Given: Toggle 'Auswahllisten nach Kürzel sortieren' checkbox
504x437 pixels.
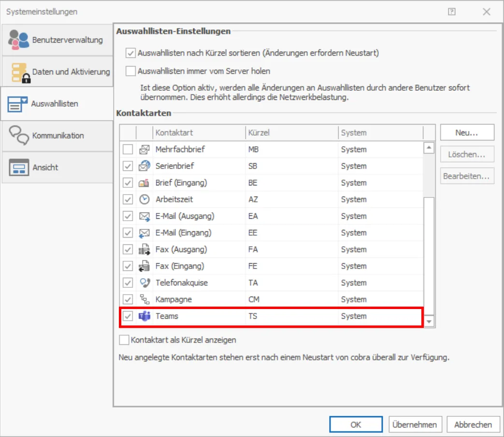Looking at the screenshot, I should point(130,53).
